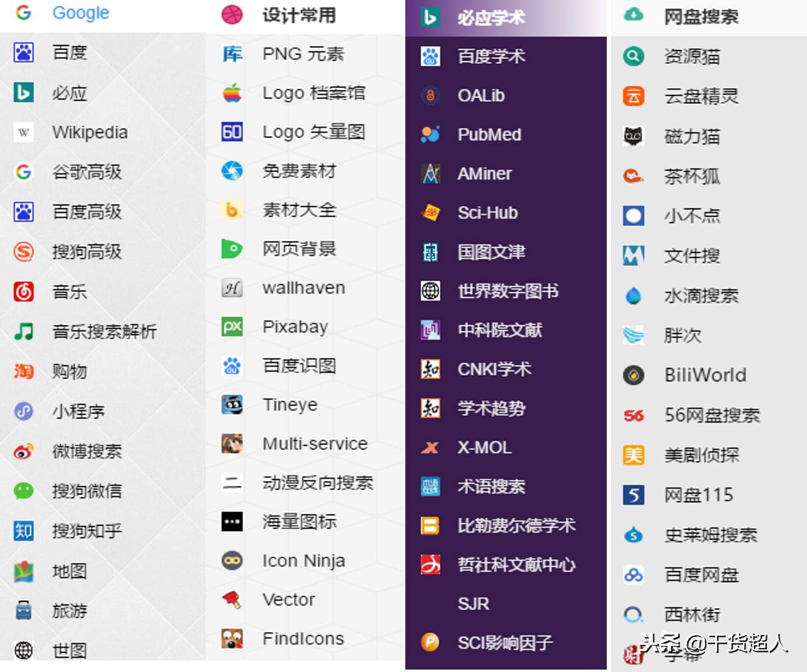Click the apple icon for Logo 档案馆
Viewport: 807px width, 672px height.
[x=232, y=93]
